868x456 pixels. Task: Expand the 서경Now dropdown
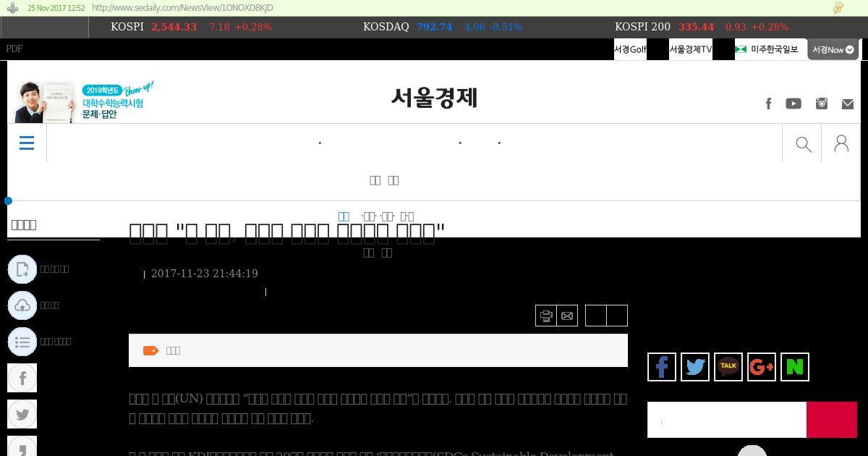pos(833,49)
